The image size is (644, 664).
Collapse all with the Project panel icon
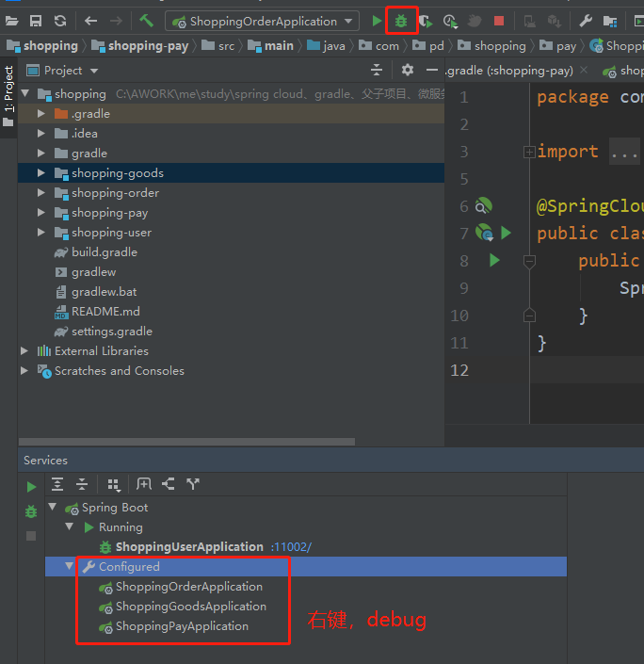point(376,70)
